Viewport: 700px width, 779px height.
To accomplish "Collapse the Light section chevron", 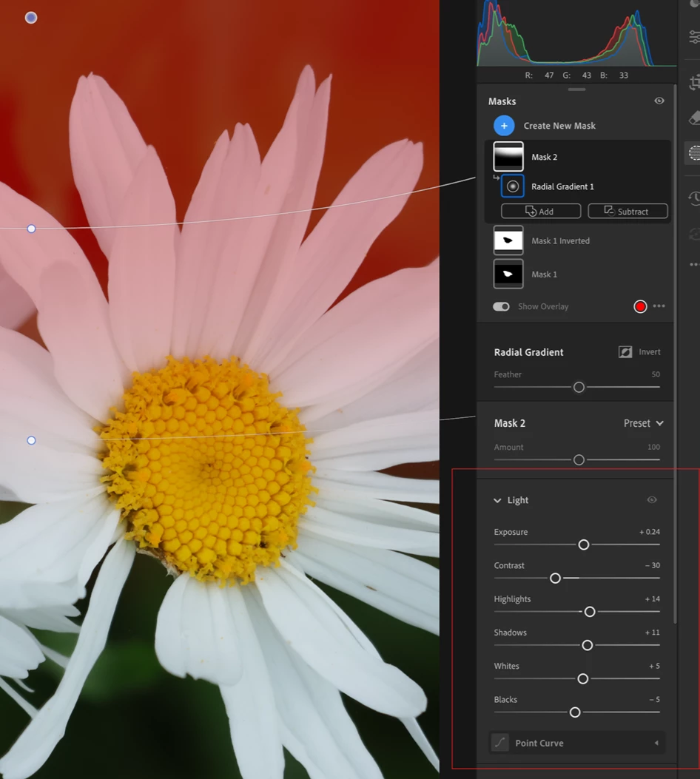I will pos(497,500).
